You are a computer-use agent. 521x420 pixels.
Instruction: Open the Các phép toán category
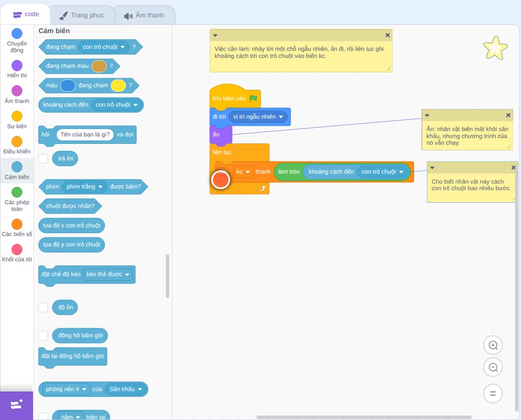pos(17,199)
